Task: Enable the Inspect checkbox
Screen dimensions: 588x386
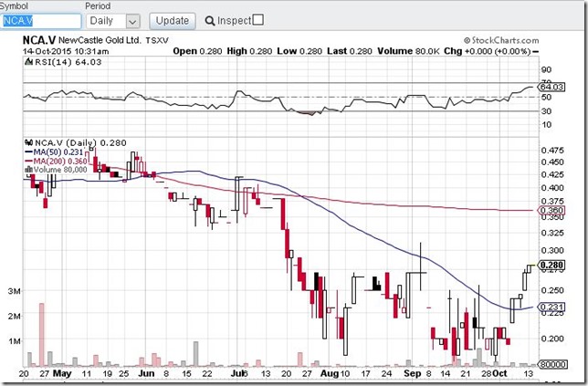Action: pos(258,19)
